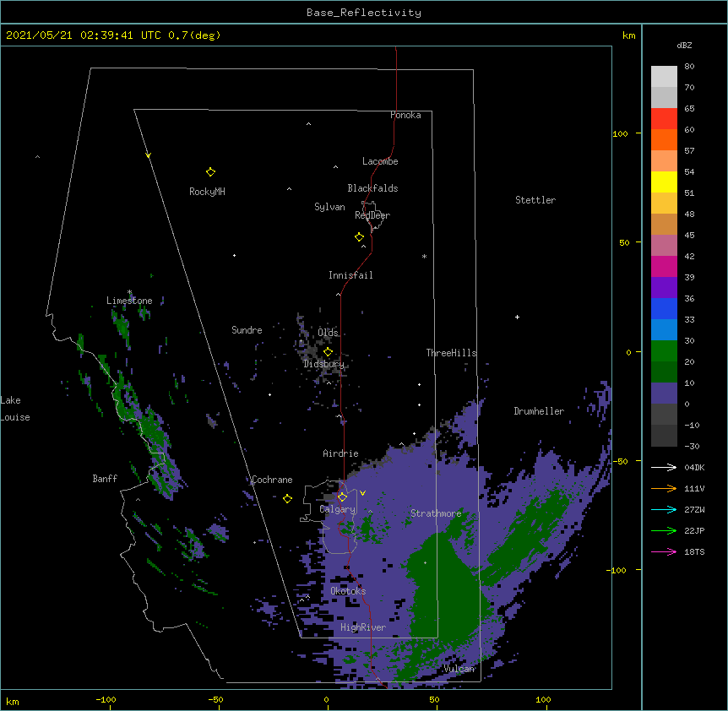Click the magenta 18TS arrow legend icon

[664, 551]
